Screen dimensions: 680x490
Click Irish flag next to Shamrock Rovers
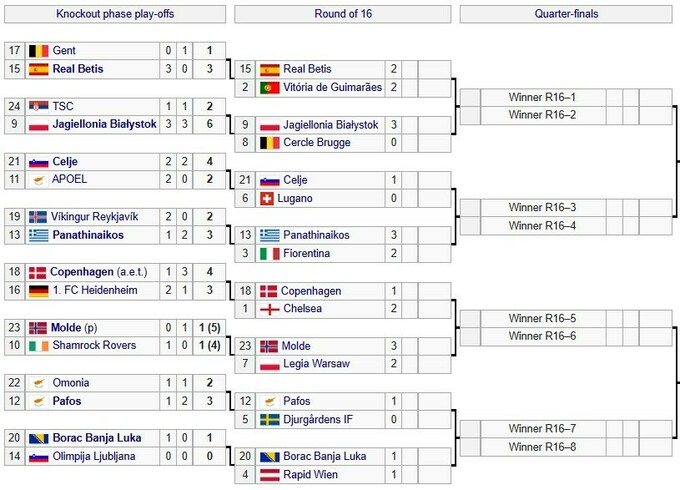38,346
